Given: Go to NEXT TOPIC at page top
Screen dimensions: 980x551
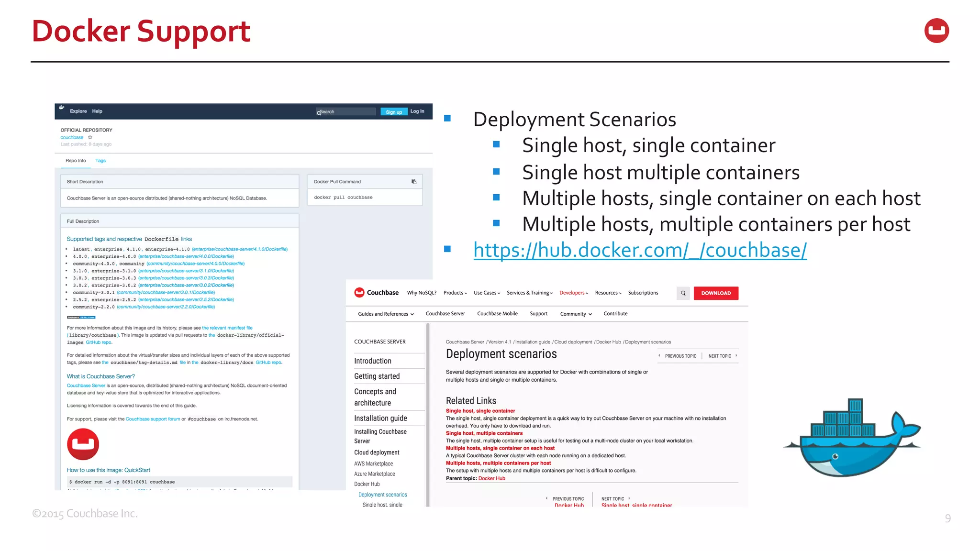Looking at the screenshot, I should 723,356.
